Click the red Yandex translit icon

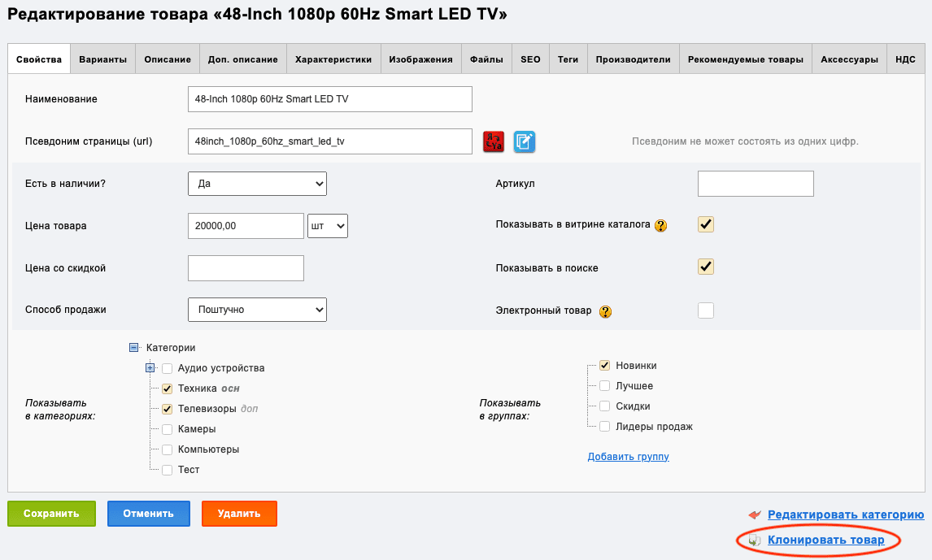(494, 141)
